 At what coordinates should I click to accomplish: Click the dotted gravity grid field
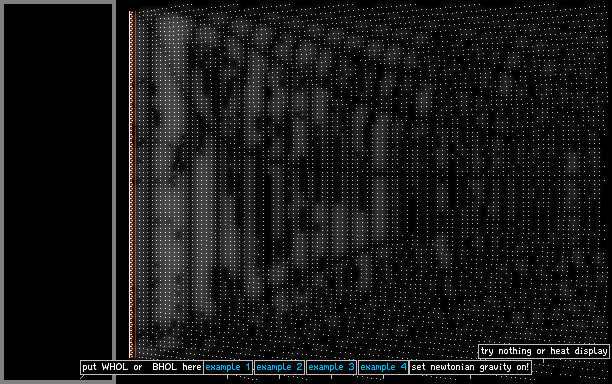click(x=371, y=180)
